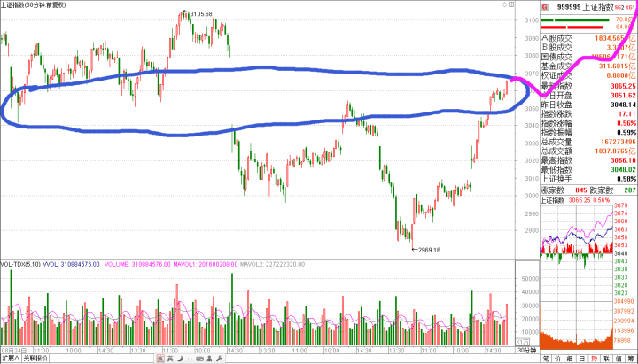Open the 细 detail tab
The width and height of the screenshot is (638, 364).
tap(572, 359)
